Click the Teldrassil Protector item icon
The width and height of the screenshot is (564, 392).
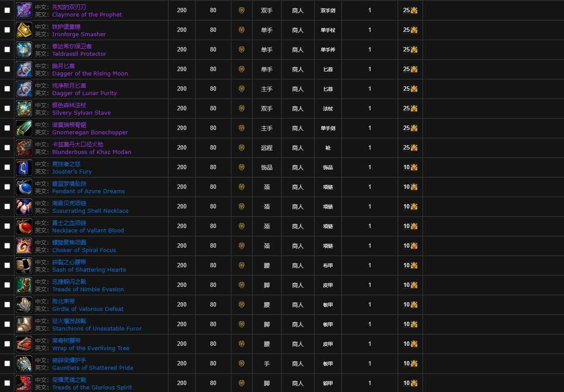[x=24, y=50]
